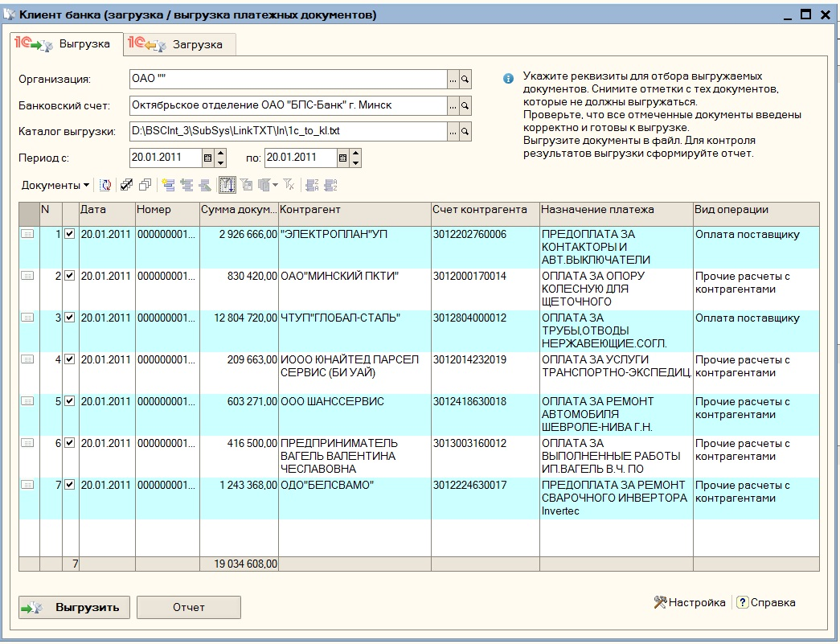
Task: Expand the Документы dropdown menu
Action: pyautogui.click(x=55, y=185)
